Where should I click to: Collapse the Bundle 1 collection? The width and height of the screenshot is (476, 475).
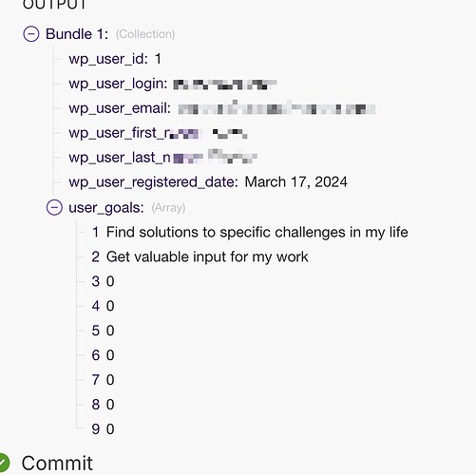31,34
